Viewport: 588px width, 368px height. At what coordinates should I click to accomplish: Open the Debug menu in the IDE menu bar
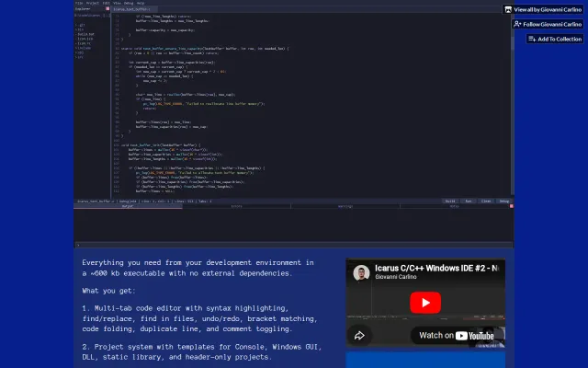129,3
